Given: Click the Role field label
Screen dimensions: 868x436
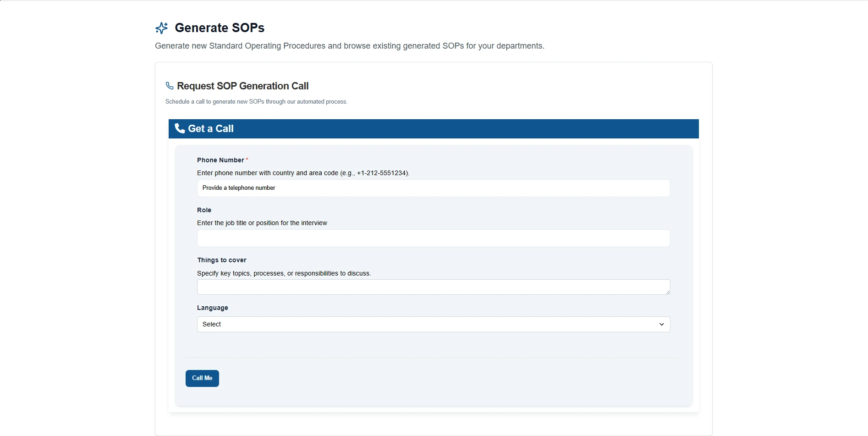Looking at the screenshot, I should (204, 210).
